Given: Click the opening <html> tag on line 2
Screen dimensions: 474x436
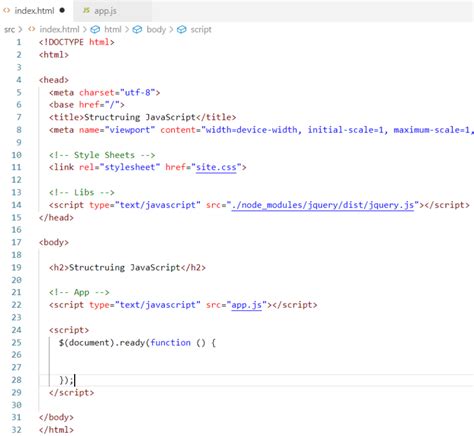Looking at the screenshot, I should 54,55.
